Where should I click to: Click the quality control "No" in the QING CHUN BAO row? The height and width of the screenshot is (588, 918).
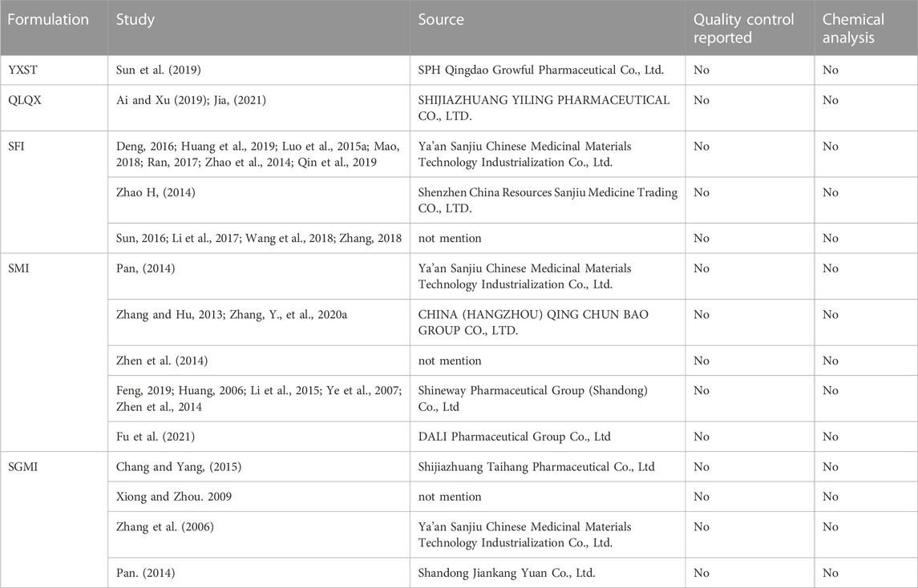pyautogui.click(x=702, y=315)
